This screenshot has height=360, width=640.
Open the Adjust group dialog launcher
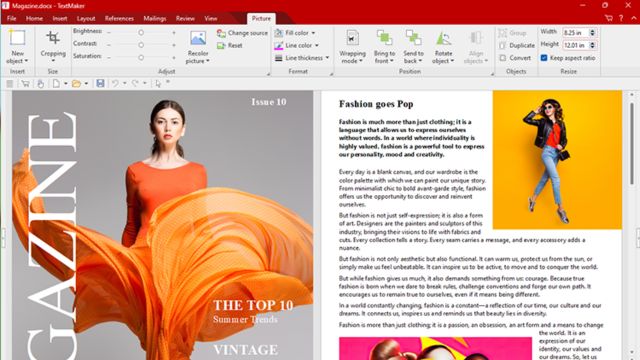coord(268,74)
